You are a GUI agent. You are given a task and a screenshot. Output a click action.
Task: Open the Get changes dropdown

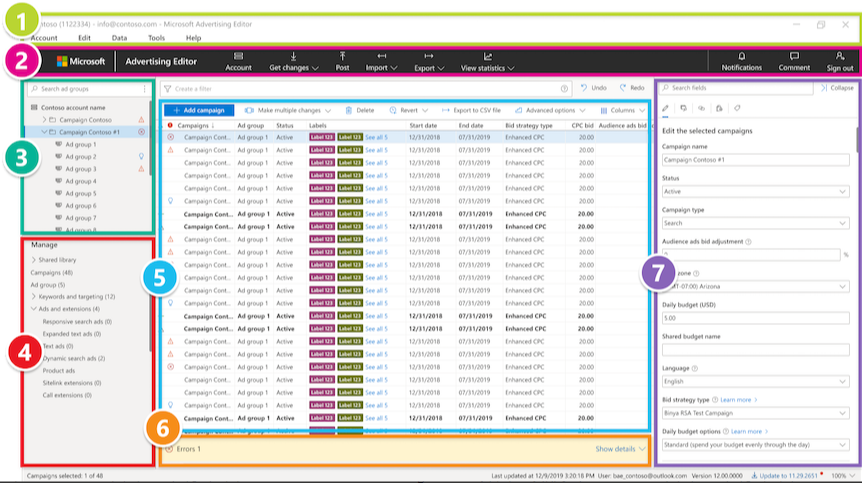294,61
